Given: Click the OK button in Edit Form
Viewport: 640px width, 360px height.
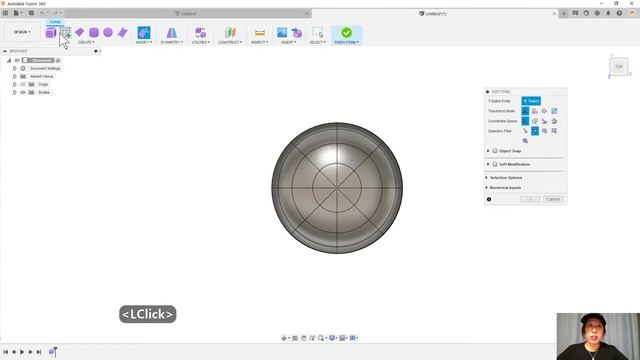Looking at the screenshot, I should point(530,199).
